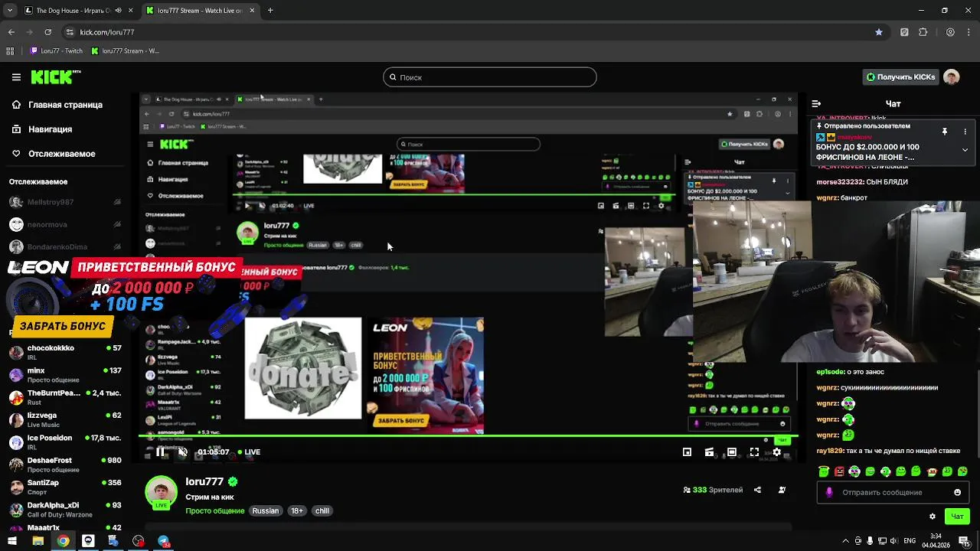Click the follow user icon near viewers
The width and height of the screenshot is (980, 551).
click(x=782, y=490)
